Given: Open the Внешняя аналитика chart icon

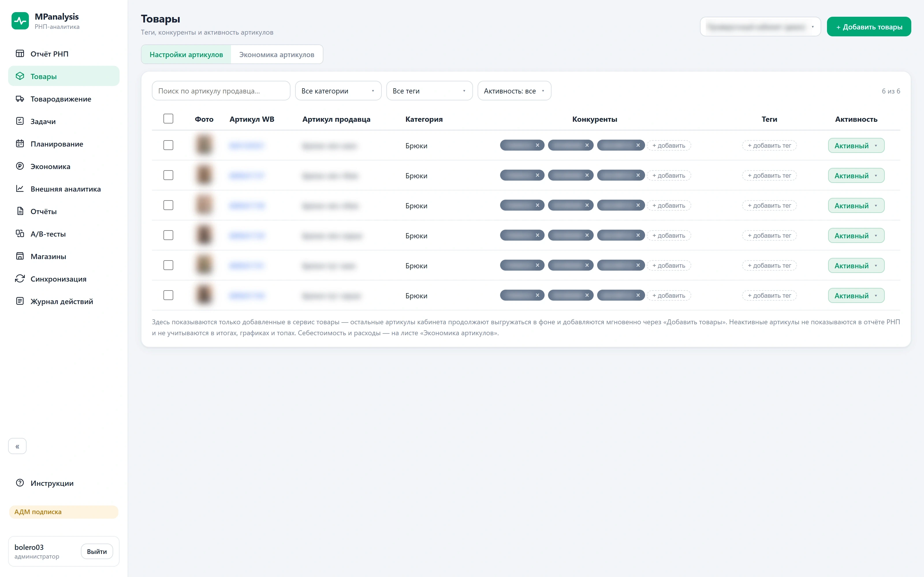Looking at the screenshot, I should point(20,188).
